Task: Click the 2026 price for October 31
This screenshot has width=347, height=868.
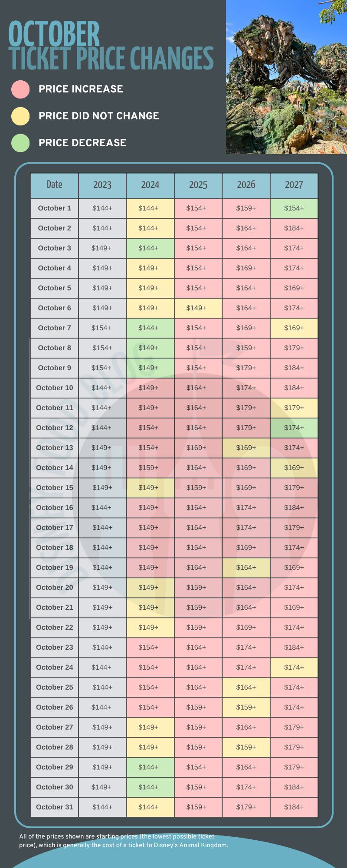Action: [246, 807]
